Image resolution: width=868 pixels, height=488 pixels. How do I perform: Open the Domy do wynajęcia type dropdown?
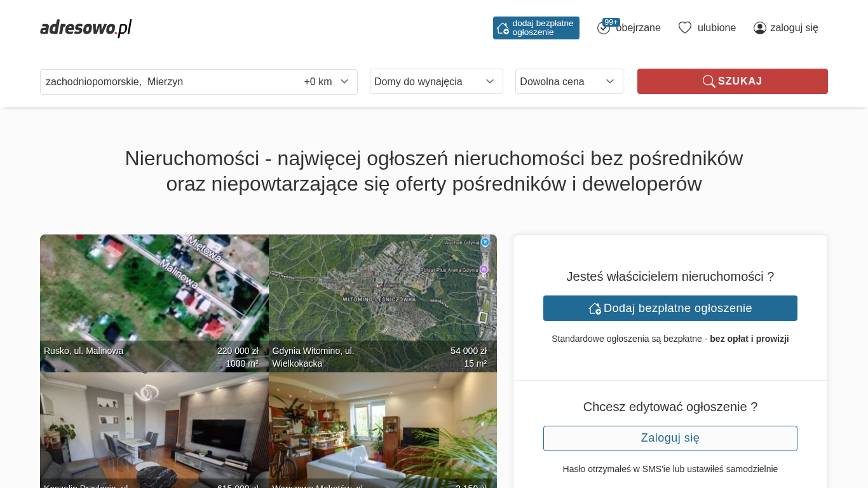click(436, 81)
